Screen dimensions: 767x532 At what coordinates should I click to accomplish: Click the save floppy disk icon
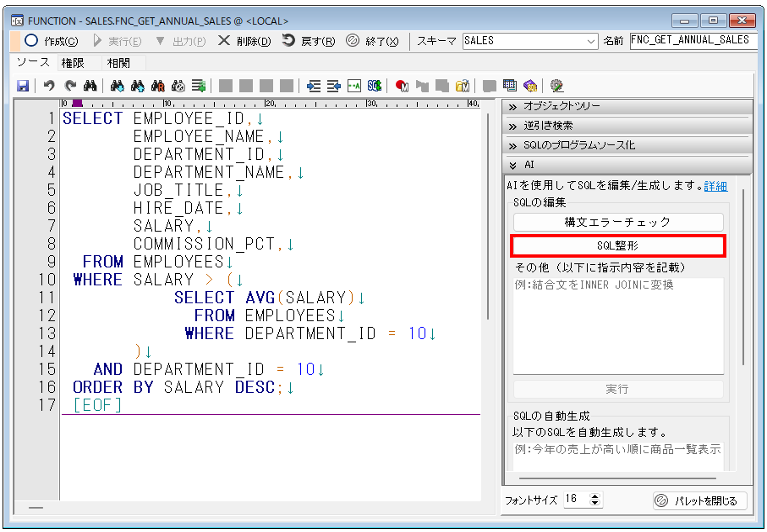[x=23, y=86]
